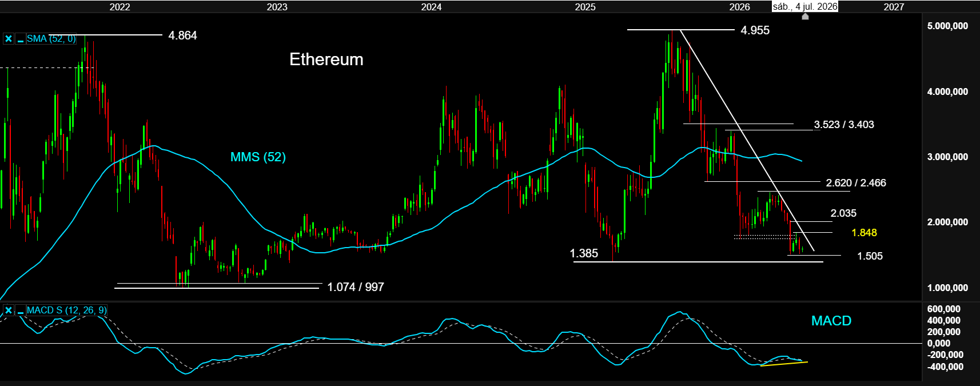The width and height of the screenshot is (980, 386).
Task: Click the triangle date marker below the date label
Action: coord(805,17)
